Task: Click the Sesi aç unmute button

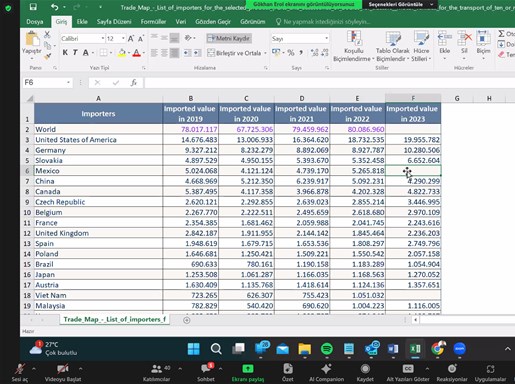Action: pos(20,373)
